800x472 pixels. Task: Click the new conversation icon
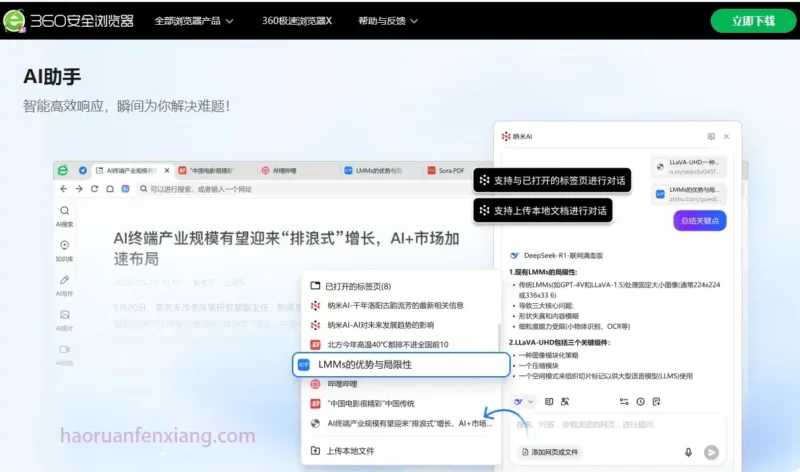[656, 402]
